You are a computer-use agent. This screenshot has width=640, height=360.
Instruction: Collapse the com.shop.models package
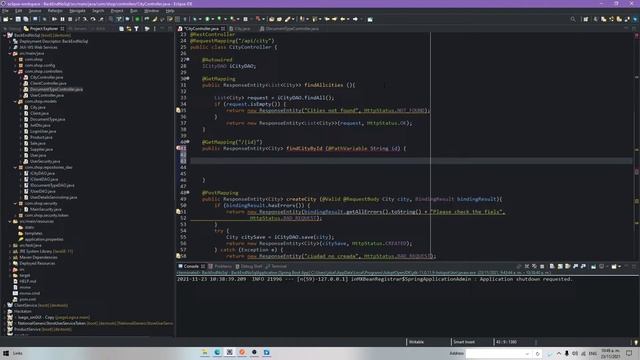point(16,101)
